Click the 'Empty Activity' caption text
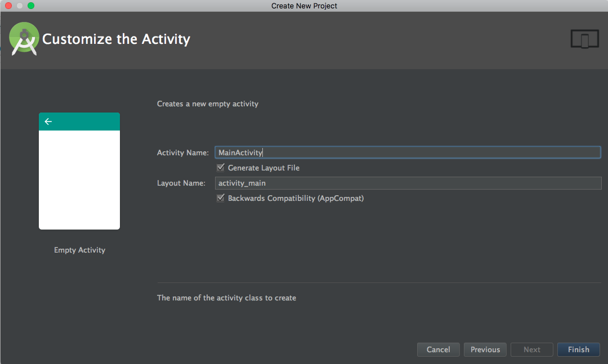The width and height of the screenshot is (608, 364). (79, 250)
